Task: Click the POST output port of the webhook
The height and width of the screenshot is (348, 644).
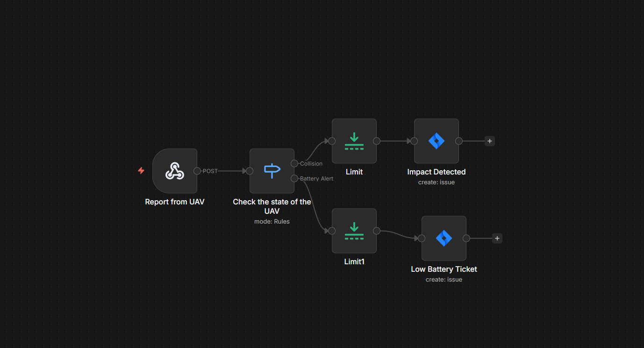Action: (x=197, y=171)
